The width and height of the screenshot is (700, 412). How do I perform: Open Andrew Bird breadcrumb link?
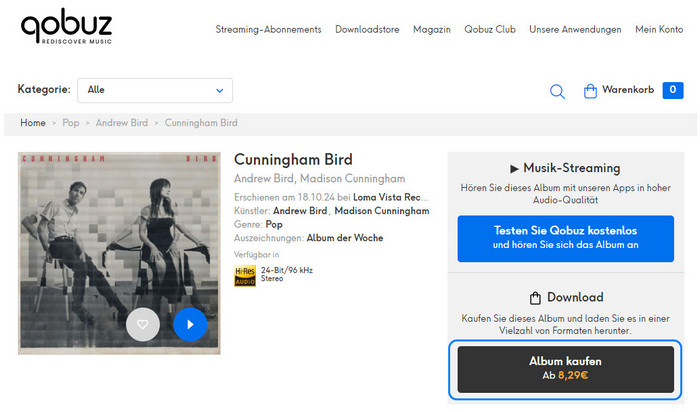tap(121, 123)
